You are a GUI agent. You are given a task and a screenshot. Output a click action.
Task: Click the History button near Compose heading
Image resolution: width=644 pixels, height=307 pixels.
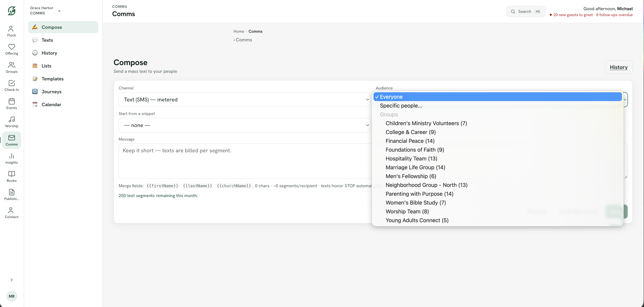pyautogui.click(x=619, y=67)
